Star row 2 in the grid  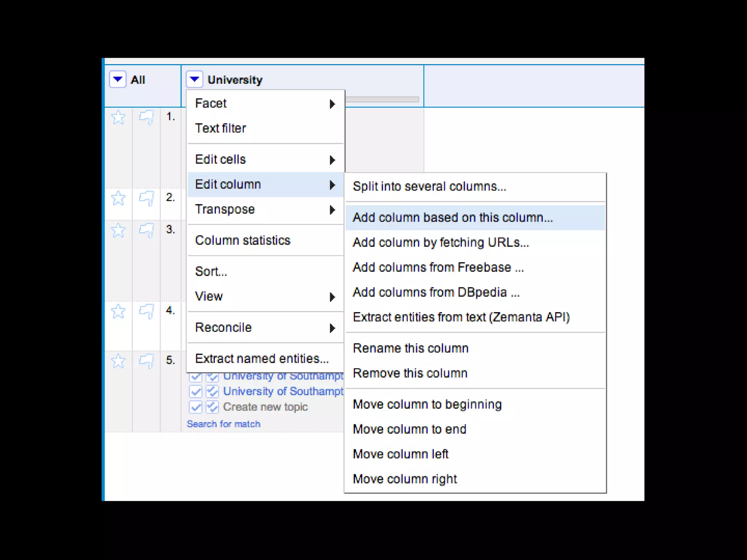click(118, 199)
